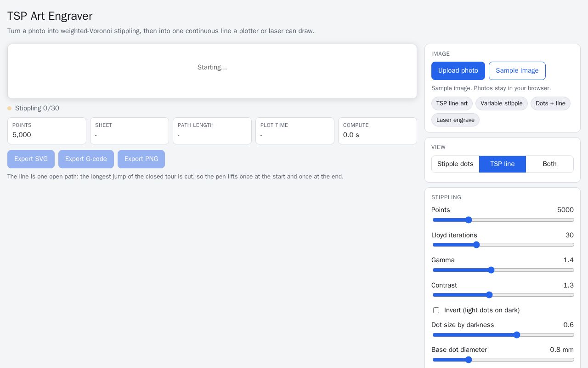Image resolution: width=588 pixels, height=368 pixels.
Task: Apply the TSP line art preset
Action: point(452,103)
